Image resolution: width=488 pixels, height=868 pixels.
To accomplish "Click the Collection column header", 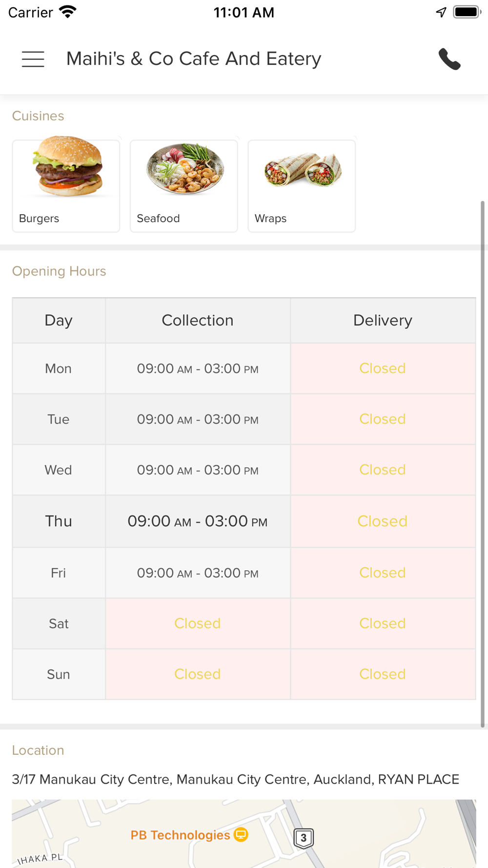I will (x=198, y=320).
